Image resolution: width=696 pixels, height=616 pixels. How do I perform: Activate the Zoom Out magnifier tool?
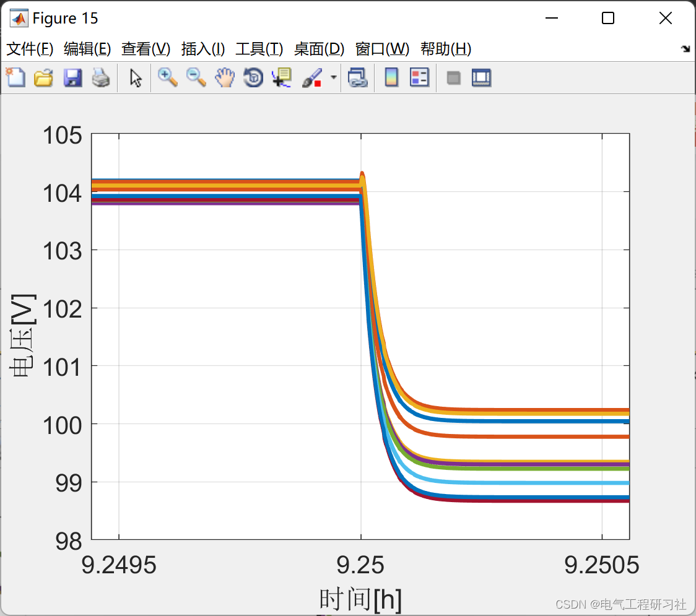[196, 77]
